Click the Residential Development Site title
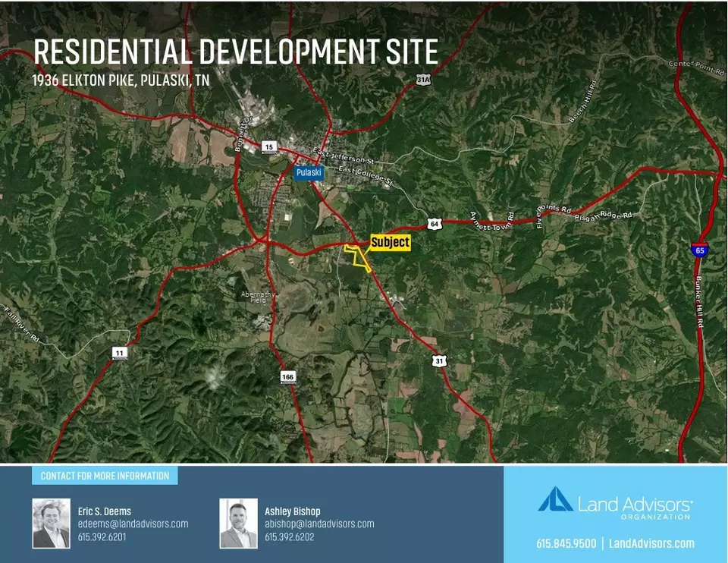 coord(236,52)
